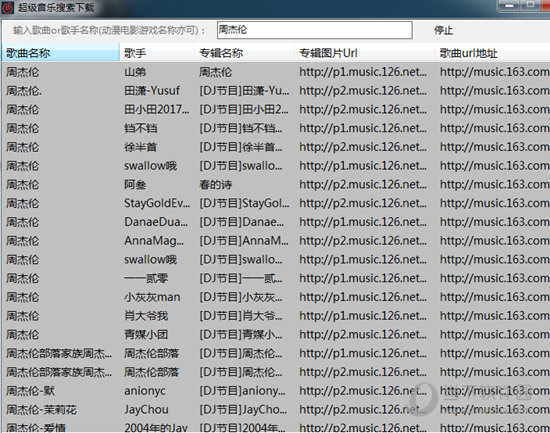
Task: Click album cell [DJ节目]StayGol...
Action: (244, 203)
